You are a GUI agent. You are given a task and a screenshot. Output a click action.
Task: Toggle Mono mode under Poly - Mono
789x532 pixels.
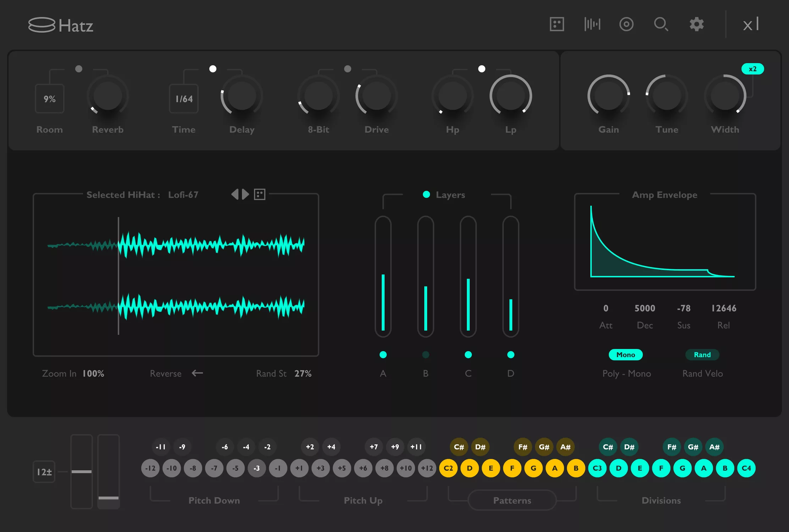[625, 355]
